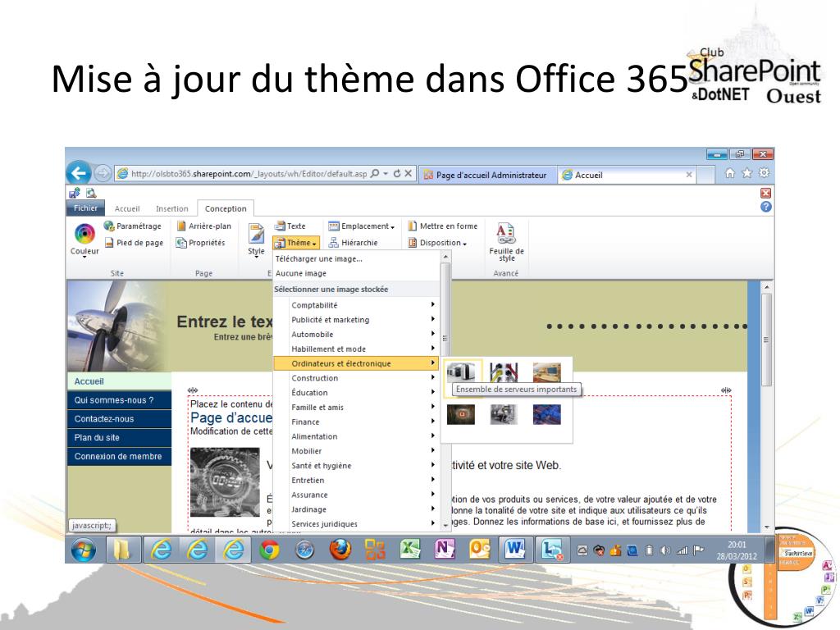Click the Accueil site navigation link
840x630 pixels.
point(120,381)
